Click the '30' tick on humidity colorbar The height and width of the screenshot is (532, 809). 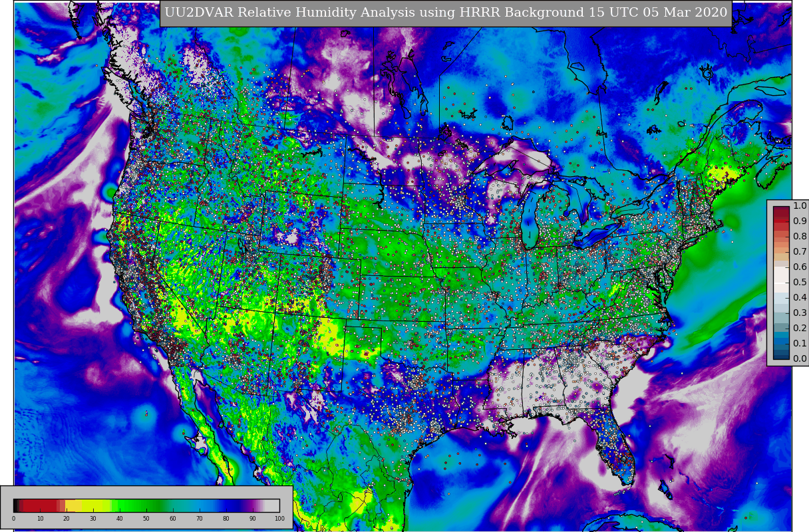93,519
